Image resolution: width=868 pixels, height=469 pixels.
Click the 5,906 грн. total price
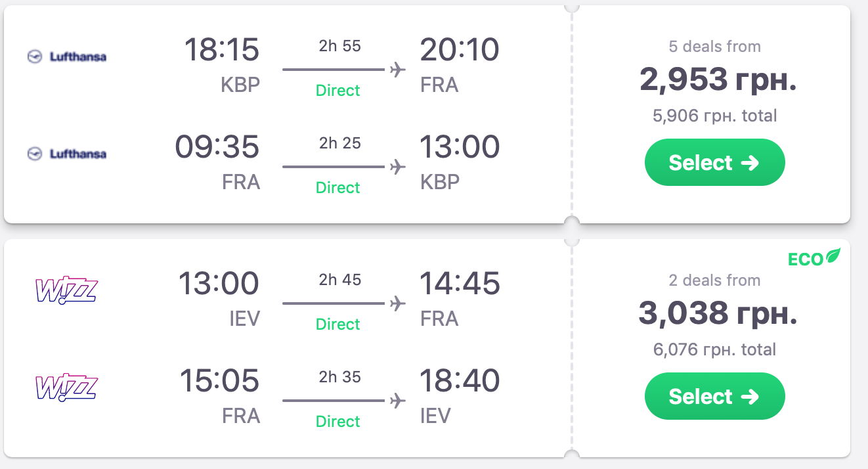click(x=714, y=116)
